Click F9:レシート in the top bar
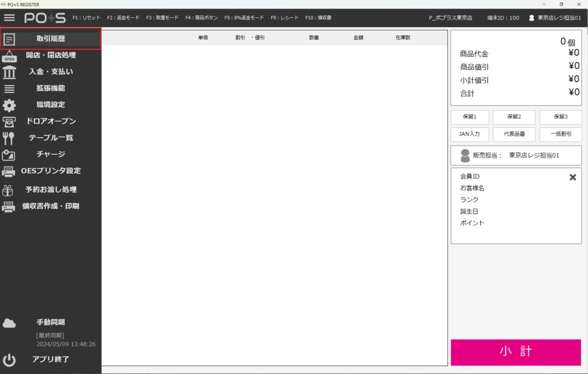The image size is (588, 374). pos(285,18)
